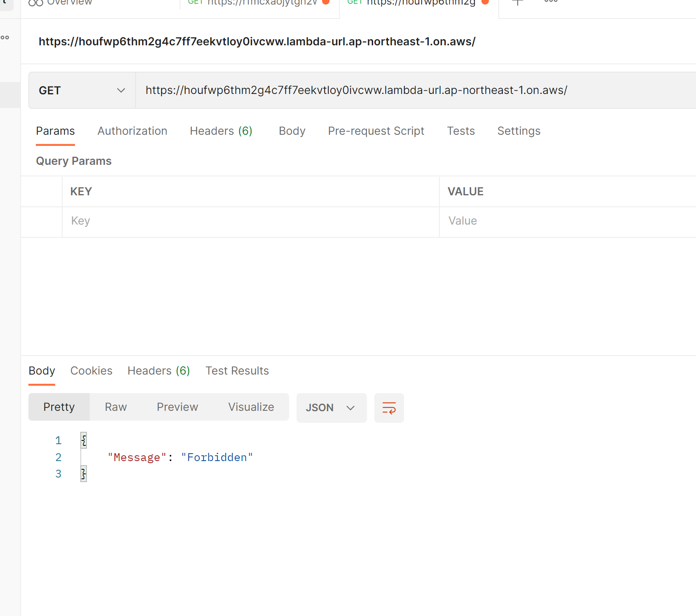Click the two-dot icon on the left sidebar
696x616 pixels.
[5, 37]
